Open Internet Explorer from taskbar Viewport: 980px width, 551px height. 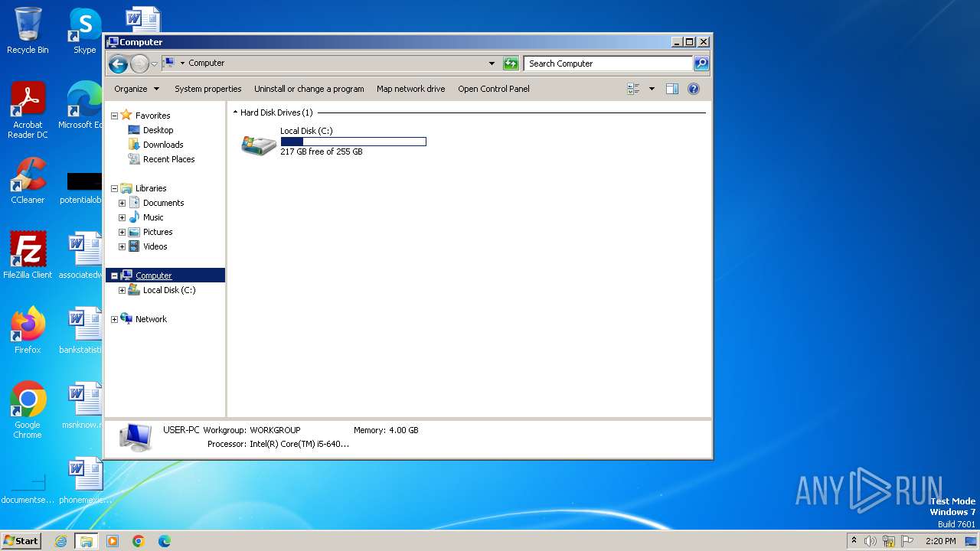61,541
